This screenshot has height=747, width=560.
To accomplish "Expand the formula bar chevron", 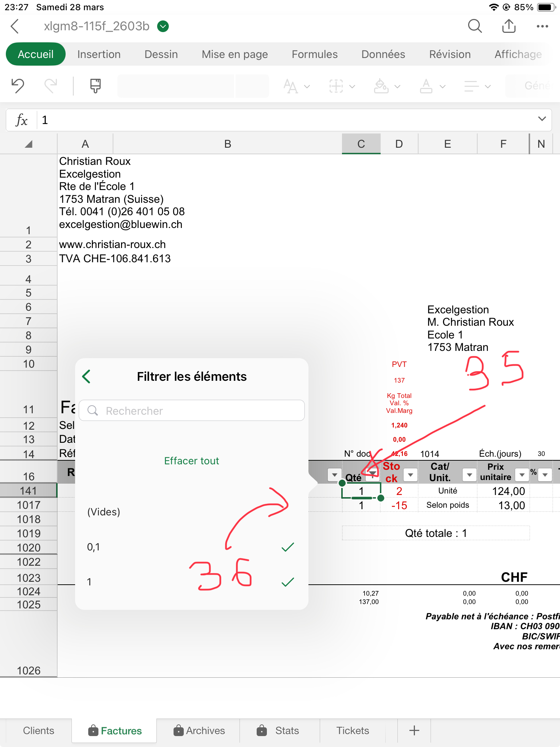I will click(542, 119).
